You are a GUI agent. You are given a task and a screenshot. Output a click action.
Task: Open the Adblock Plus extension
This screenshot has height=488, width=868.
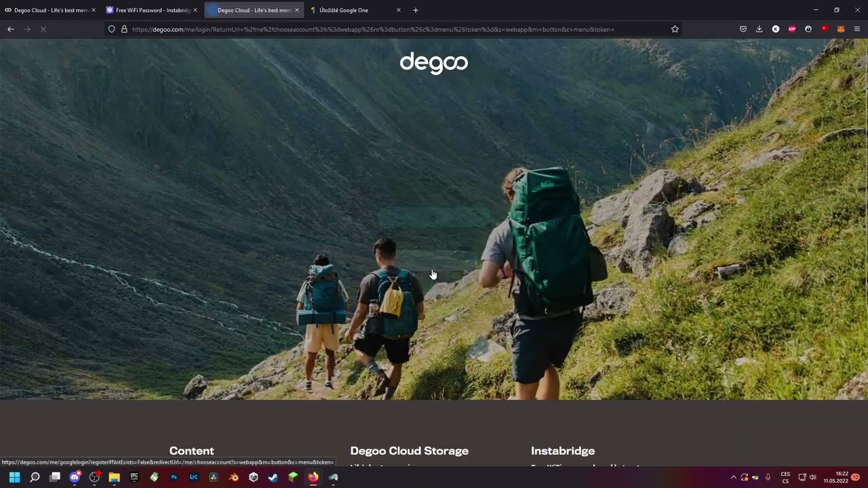792,29
